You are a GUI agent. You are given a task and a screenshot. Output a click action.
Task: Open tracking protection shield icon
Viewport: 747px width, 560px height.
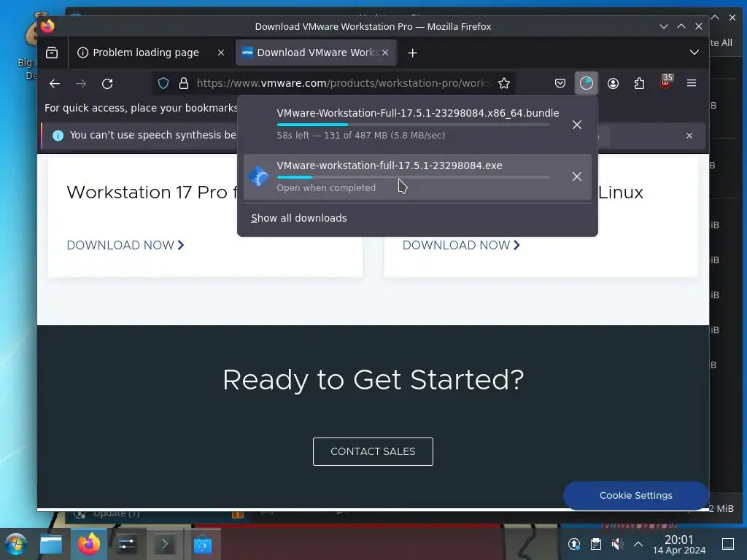[163, 83]
